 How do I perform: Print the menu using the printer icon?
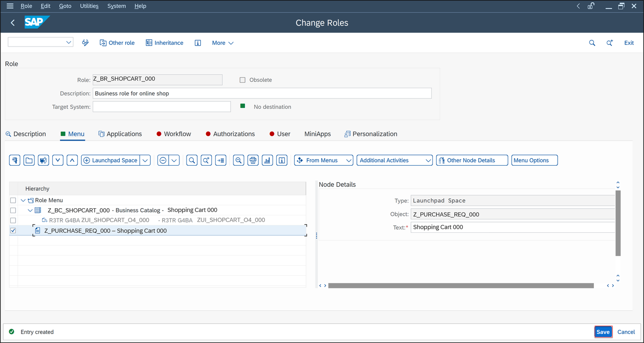(253, 160)
